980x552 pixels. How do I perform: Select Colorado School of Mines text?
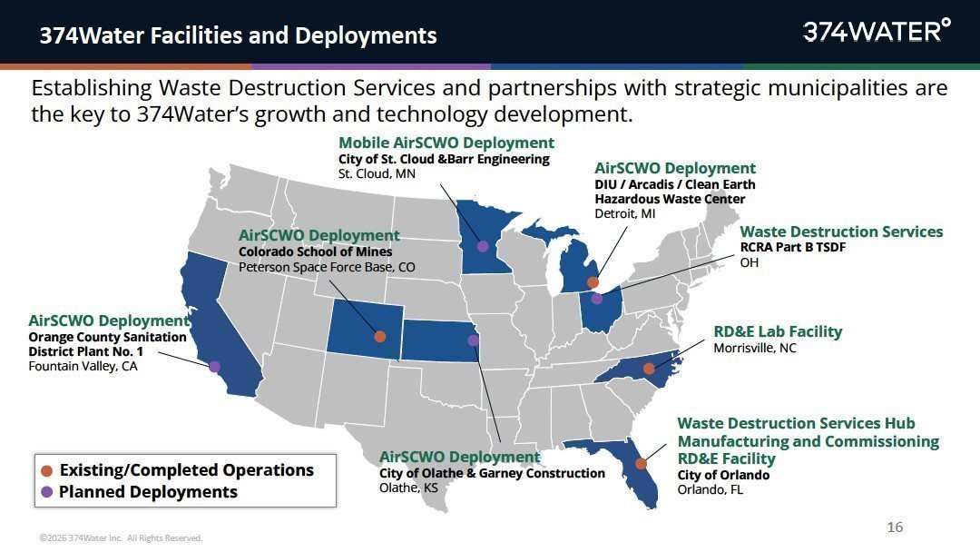click(x=315, y=251)
